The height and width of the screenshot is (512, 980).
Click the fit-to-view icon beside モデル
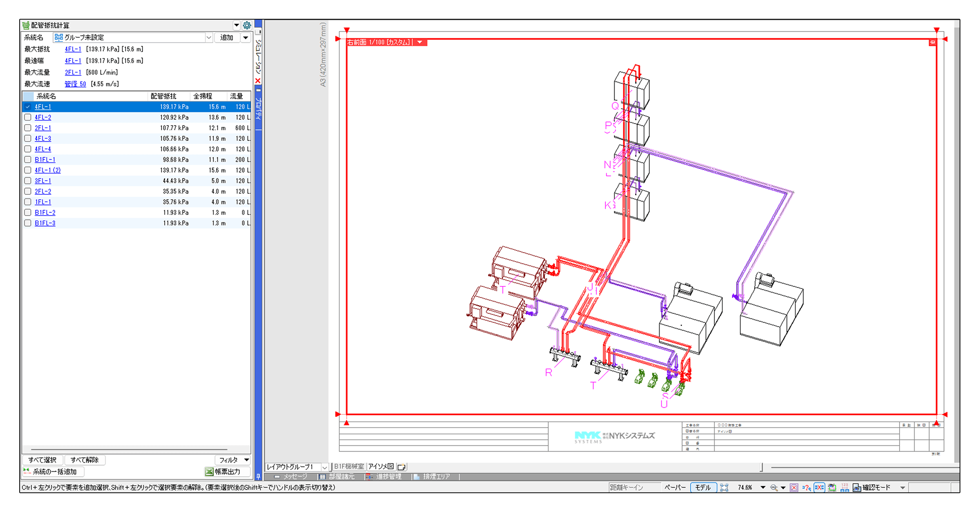pos(724,487)
